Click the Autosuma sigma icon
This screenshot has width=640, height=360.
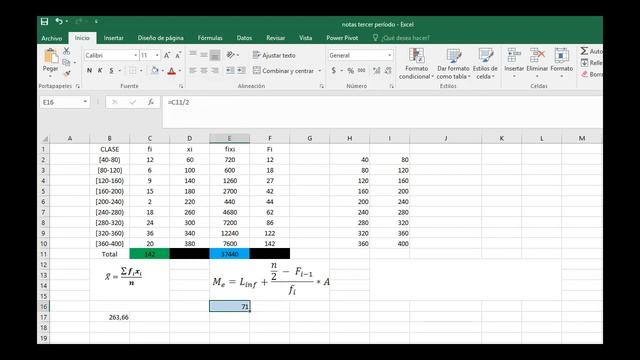[x=584, y=51]
